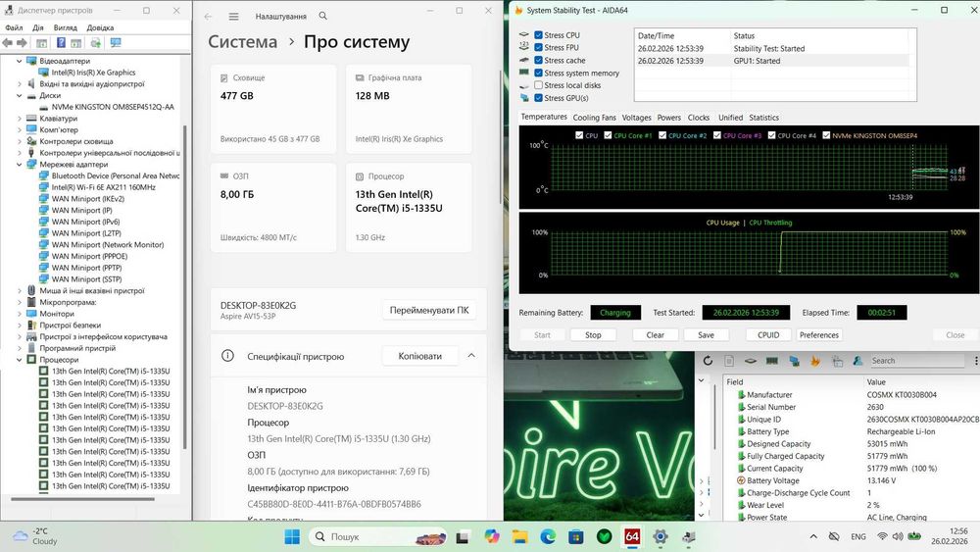This screenshot has width=980, height=552.
Task: Click the Settings gear in the taskbar
Action: (x=660, y=536)
